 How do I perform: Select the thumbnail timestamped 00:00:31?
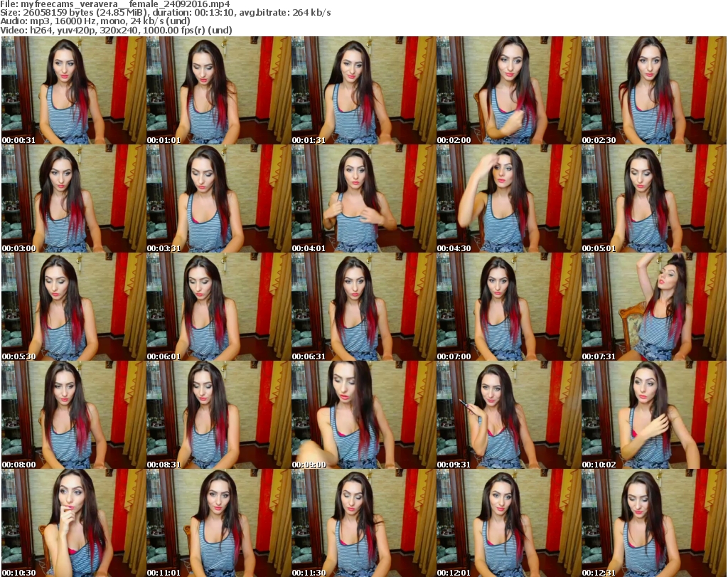[73, 90]
